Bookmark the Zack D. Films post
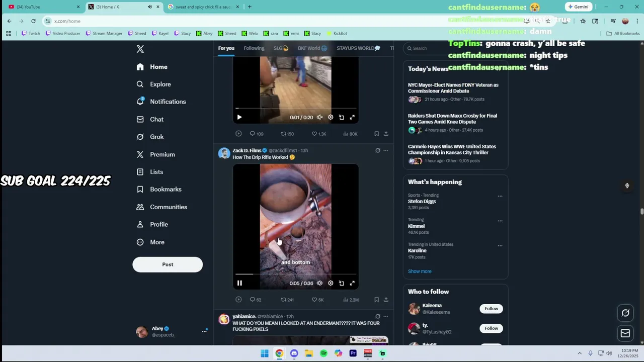Viewport: 644px width, 362px height. tap(376, 300)
